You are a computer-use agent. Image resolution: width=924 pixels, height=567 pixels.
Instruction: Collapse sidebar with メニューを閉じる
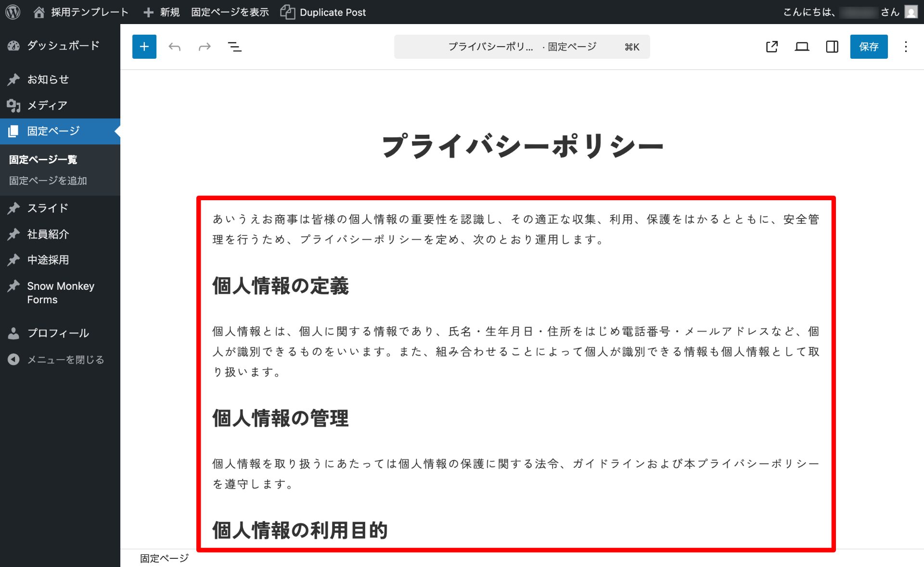(65, 360)
